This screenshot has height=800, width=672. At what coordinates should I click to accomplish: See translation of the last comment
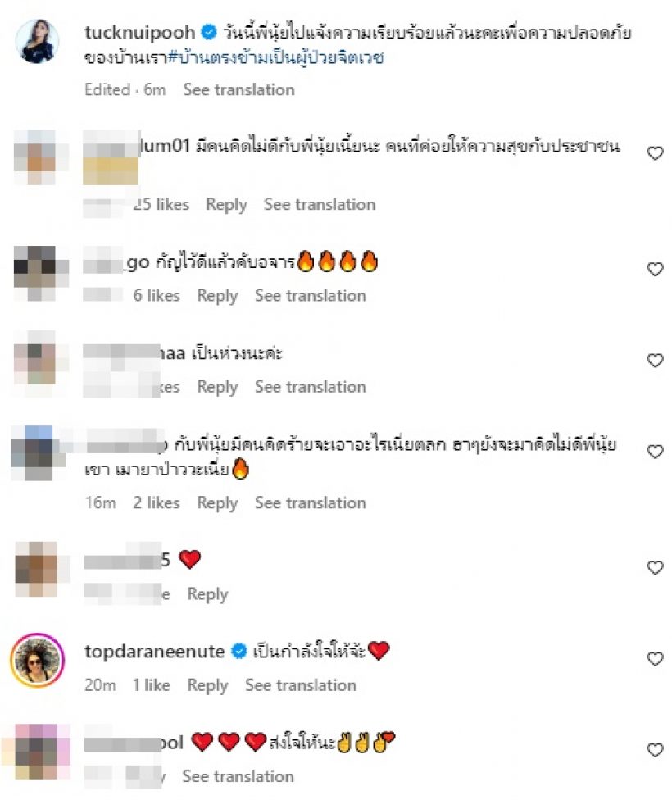[238, 776]
